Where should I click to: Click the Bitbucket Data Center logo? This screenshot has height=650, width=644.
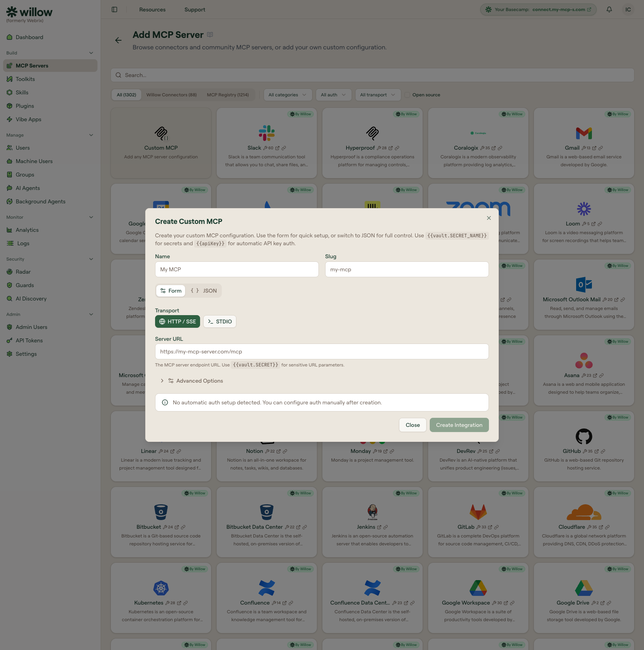pos(267,512)
